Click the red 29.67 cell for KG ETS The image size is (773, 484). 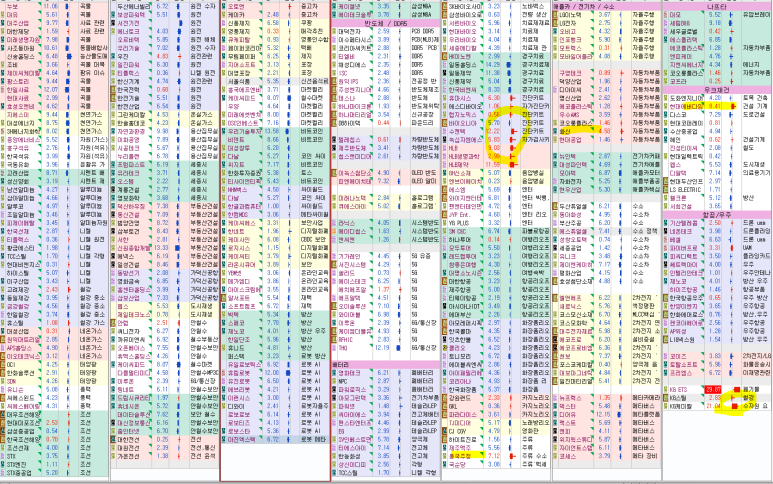click(x=713, y=389)
